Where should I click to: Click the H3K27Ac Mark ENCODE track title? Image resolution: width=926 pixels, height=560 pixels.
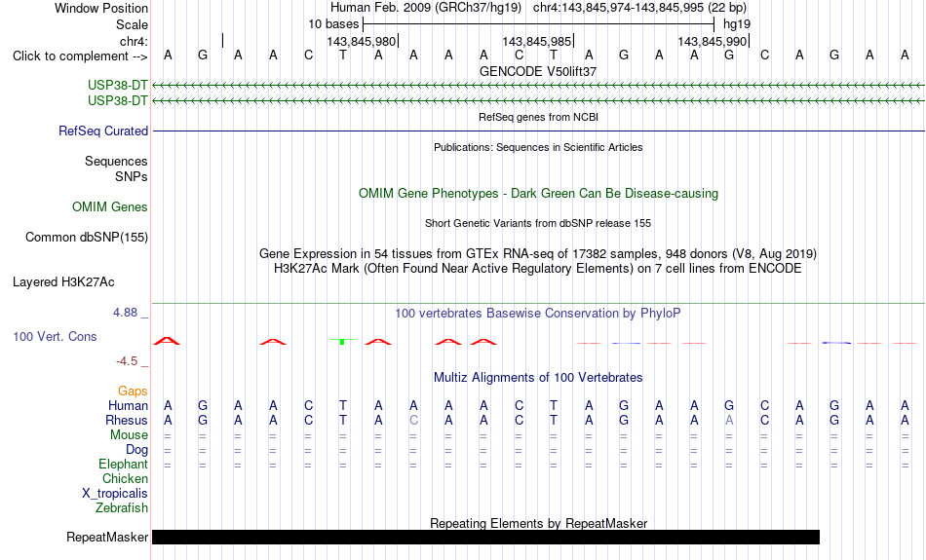(538, 269)
